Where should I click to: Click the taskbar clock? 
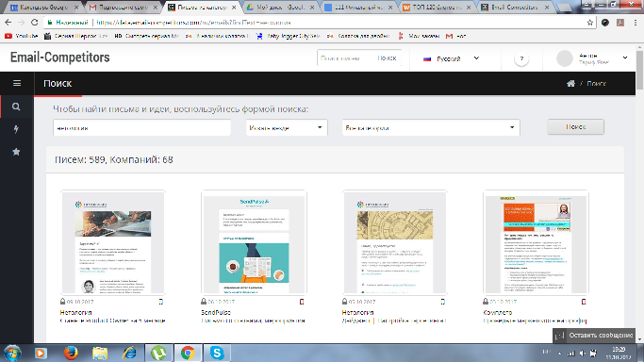point(619,353)
